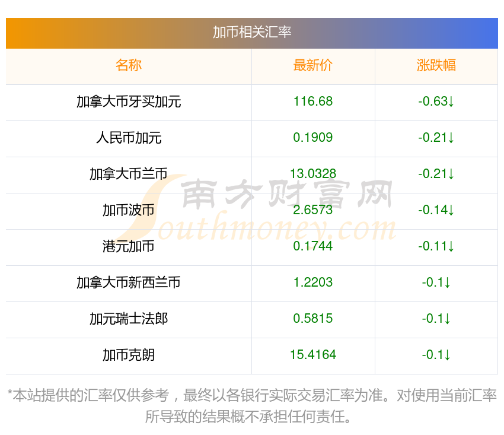Click the price 0.1909
This screenshot has width=504, height=435.
(x=312, y=138)
